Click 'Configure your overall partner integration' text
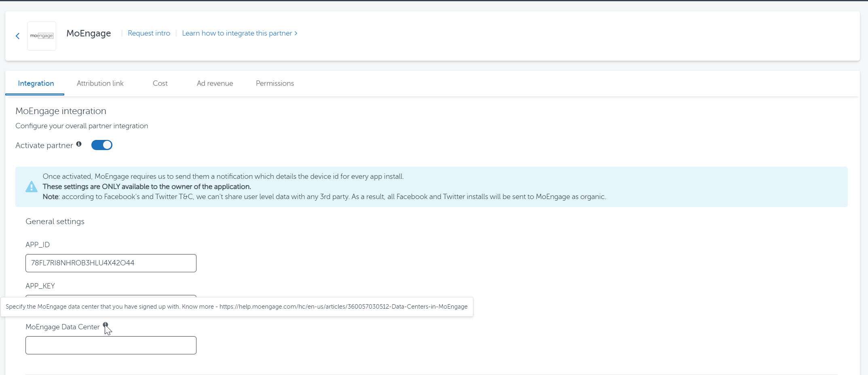The image size is (868, 375). pos(82,126)
